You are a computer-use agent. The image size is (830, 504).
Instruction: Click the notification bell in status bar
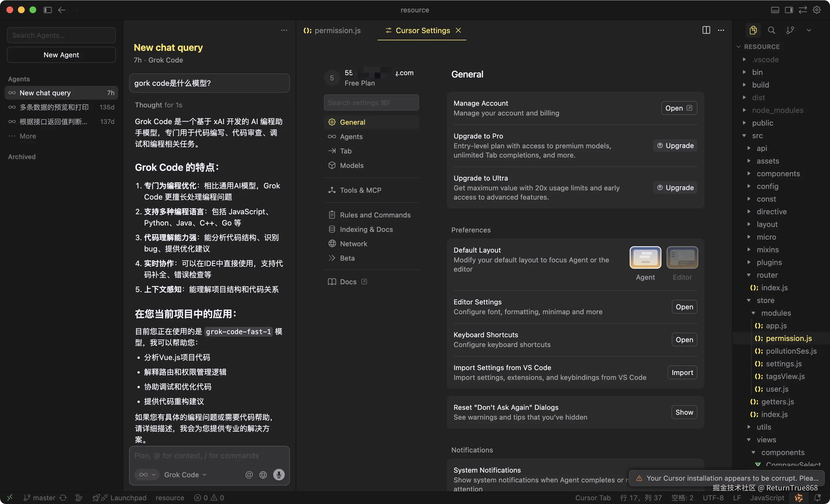pos(817,498)
